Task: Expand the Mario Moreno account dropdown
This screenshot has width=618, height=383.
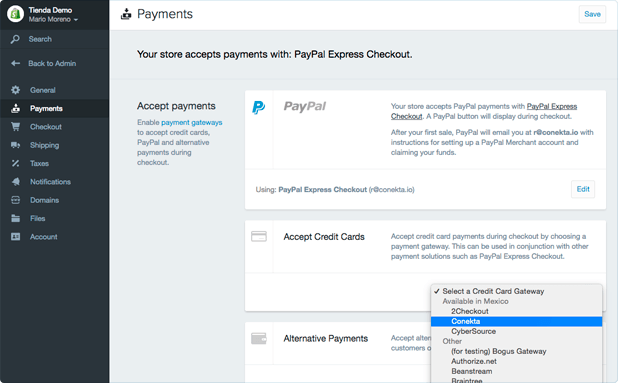Action: click(53, 19)
